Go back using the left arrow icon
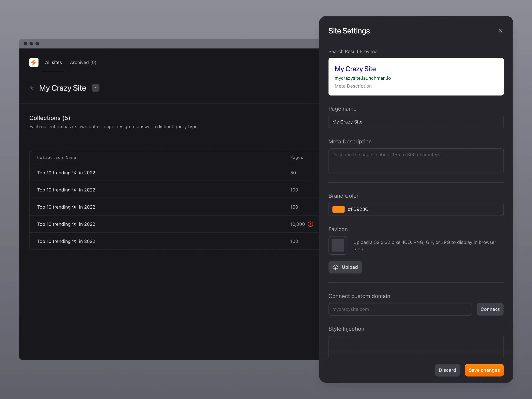Viewport: 532px width, 399px height. [32, 88]
